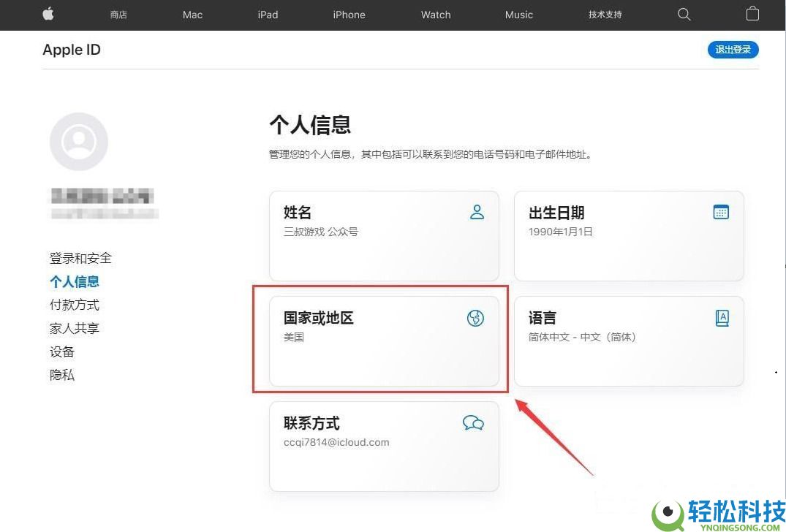This screenshot has height=532, width=786.
Task: Click the book icon on the 语言 card
Action: 722,317
